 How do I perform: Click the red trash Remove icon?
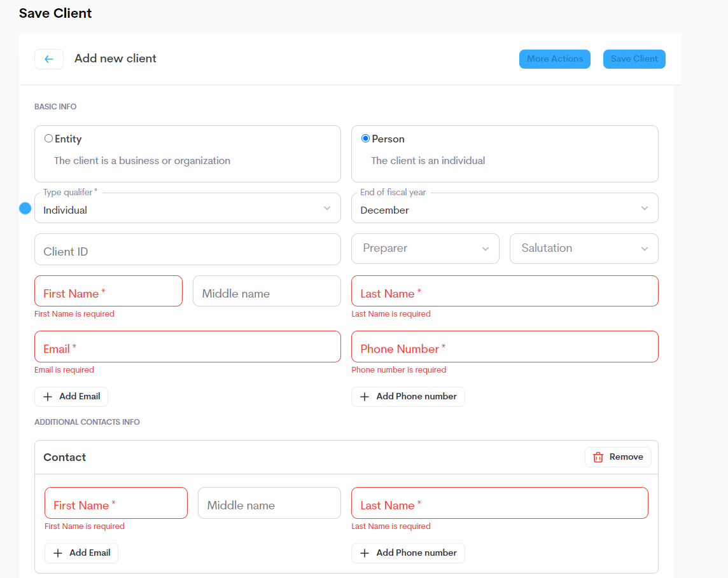pyautogui.click(x=598, y=457)
